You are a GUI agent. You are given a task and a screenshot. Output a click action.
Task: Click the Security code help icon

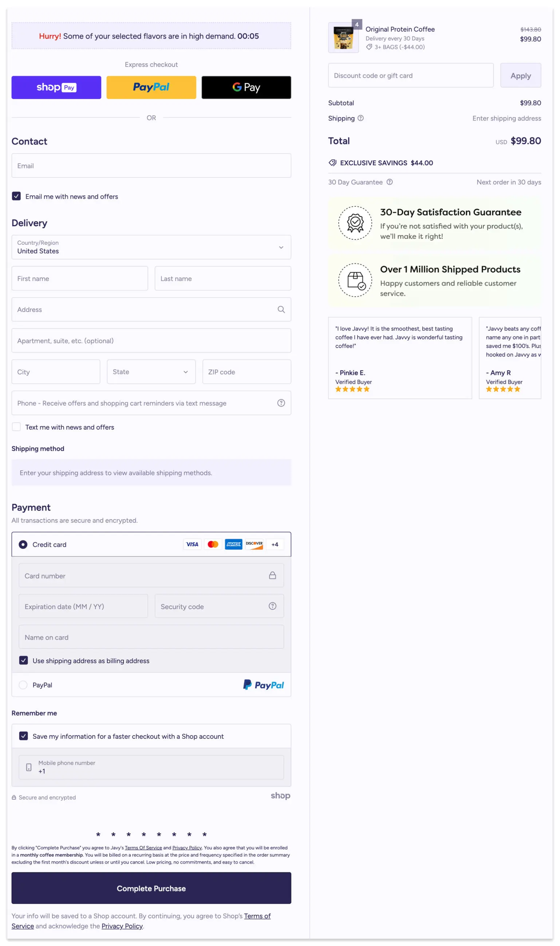tap(272, 606)
